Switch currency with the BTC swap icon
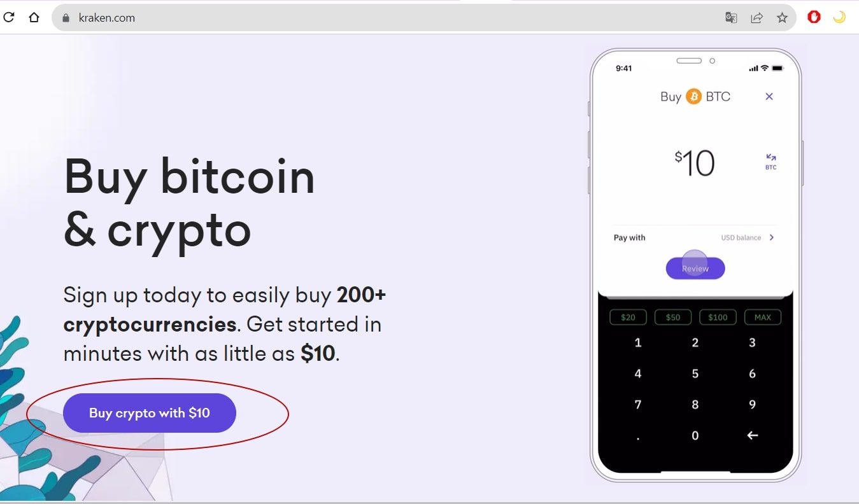 (771, 162)
